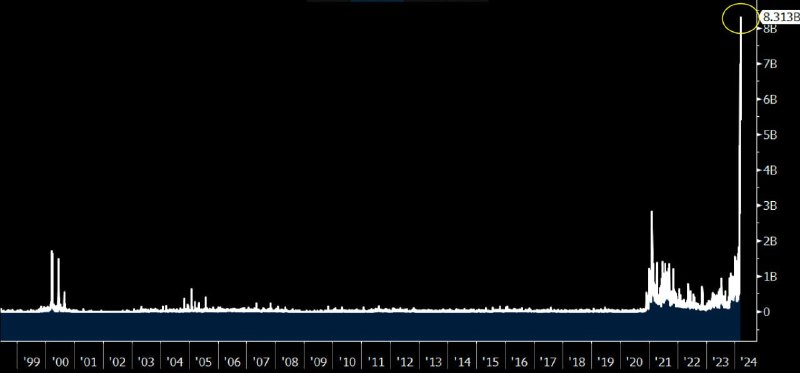Select the '18 year label

pyautogui.click(x=577, y=362)
